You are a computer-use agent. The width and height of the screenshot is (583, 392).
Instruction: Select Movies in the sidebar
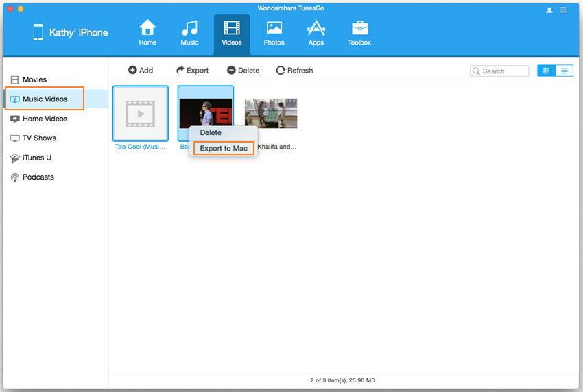(34, 79)
